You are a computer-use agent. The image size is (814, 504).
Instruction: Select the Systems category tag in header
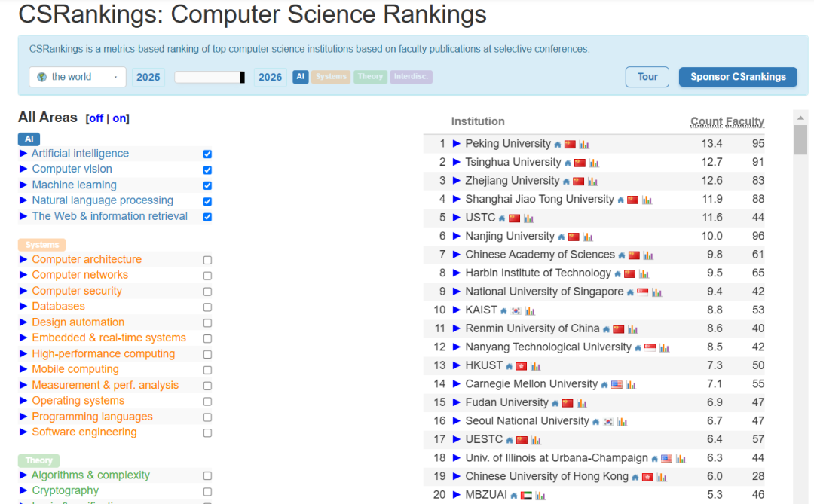point(331,77)
